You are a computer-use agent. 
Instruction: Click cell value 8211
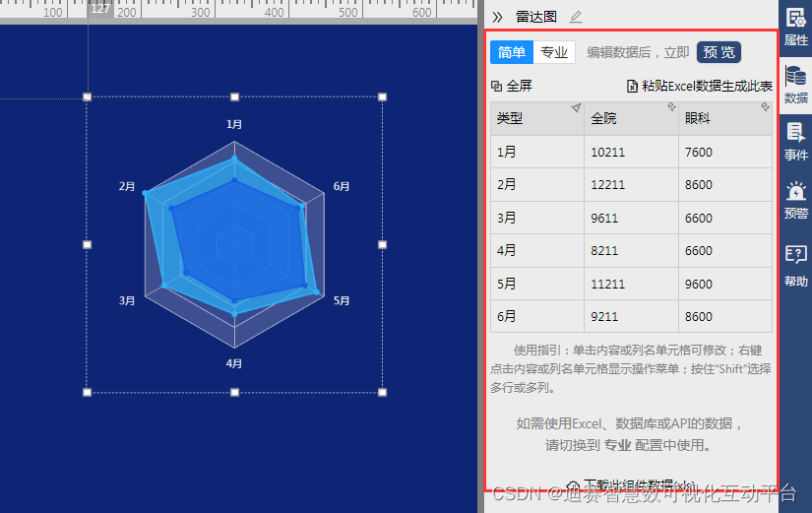click(x=631, y=251)
